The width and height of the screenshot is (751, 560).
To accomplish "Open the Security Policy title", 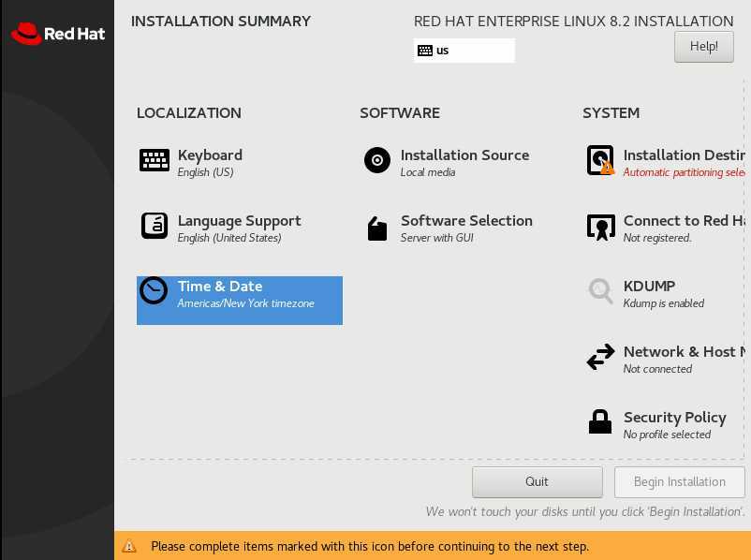I will click(x=674, y=418).
